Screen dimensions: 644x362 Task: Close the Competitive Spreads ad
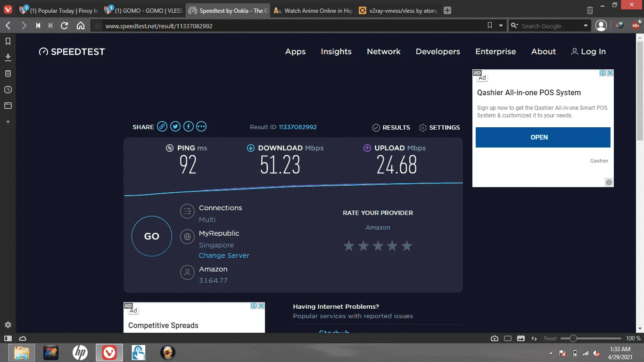point(261,306)
